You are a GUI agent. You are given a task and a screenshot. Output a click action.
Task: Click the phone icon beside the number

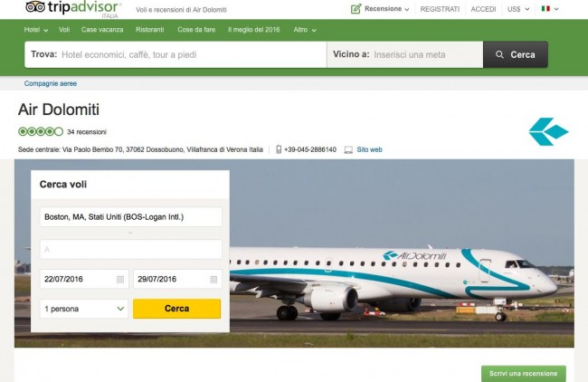(279, 149)
